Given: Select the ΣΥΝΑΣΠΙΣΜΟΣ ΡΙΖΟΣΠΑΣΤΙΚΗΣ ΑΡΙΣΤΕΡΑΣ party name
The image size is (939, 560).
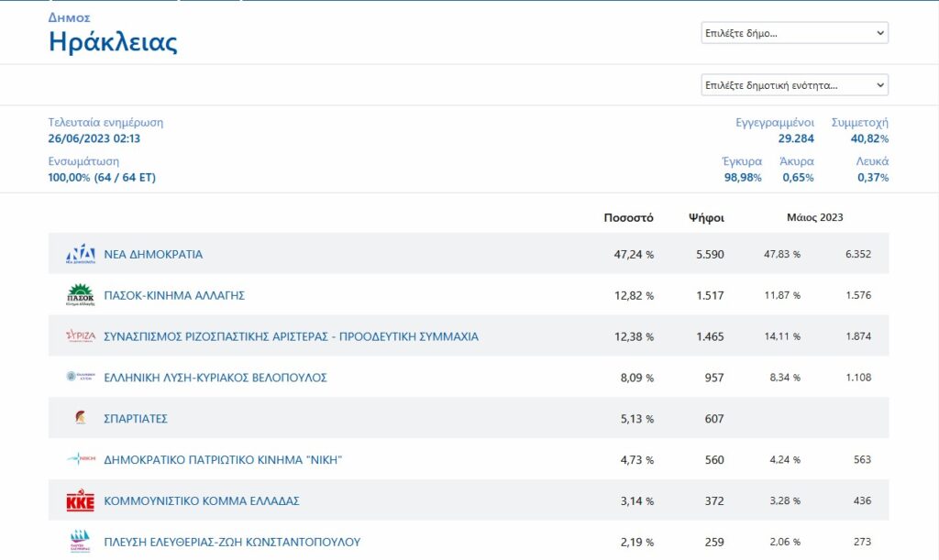Looking at the screenshot, I should pos(291,336).
